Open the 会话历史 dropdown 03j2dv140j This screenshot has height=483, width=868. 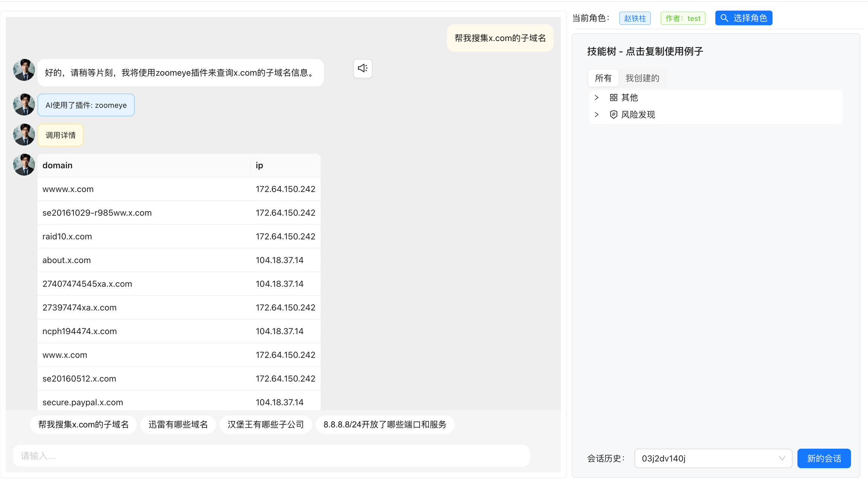713,458
